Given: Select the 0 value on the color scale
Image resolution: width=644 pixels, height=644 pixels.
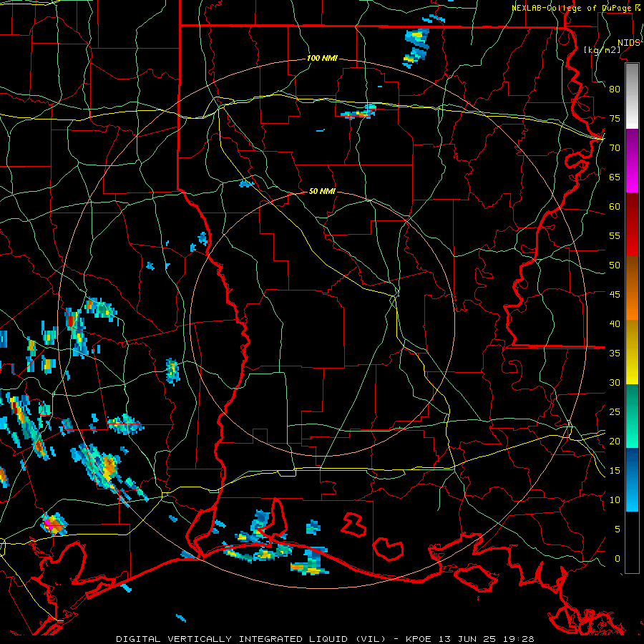Looking at the screenshot, I should pyautogui.click(x=618, y=559).
